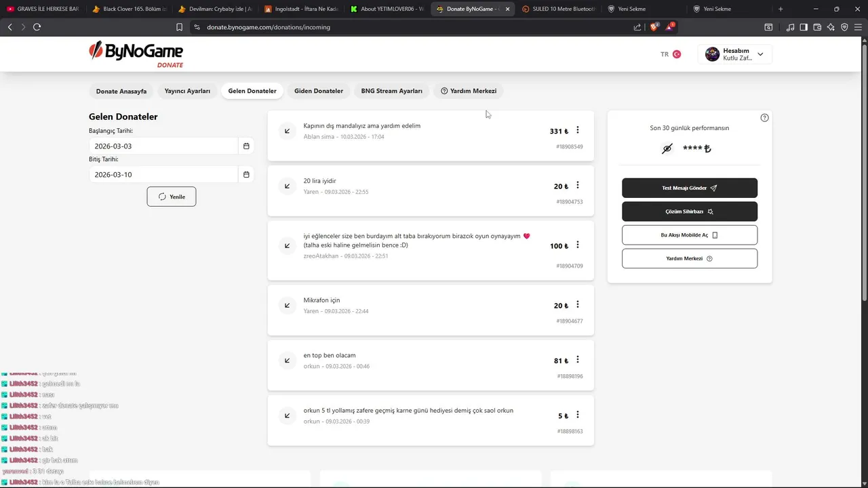Click Test Mesajı Gönder button
868x488 pixels.
tap(690, 188)
